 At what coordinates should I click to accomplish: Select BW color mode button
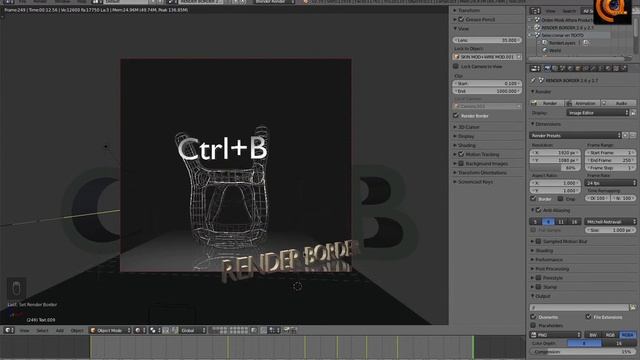tap(593, 335)
